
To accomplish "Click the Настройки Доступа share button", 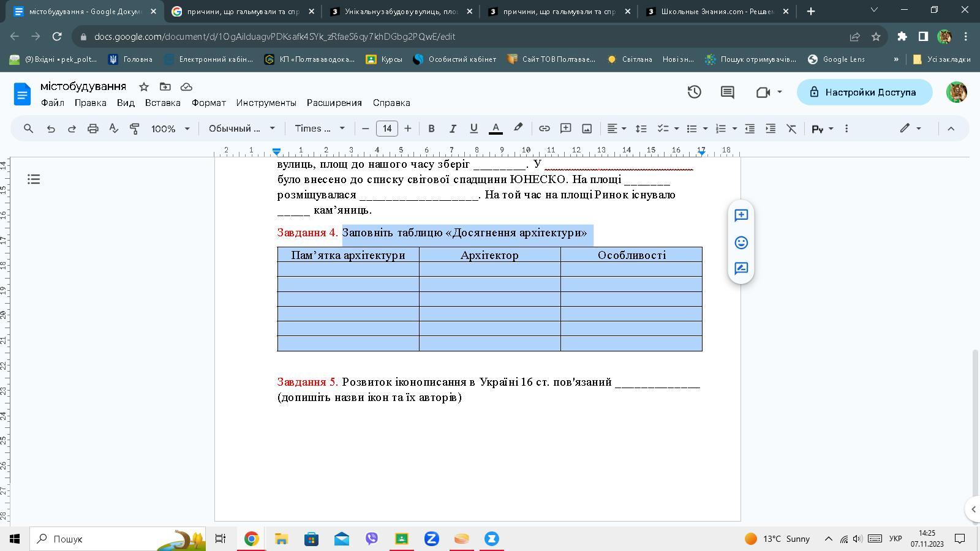I will (x=864, y=92).
